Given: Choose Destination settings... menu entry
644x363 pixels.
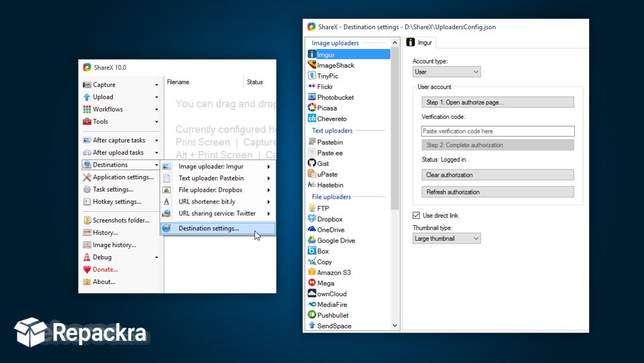Looking at the screenshot, I should click(x=218, y=228).
